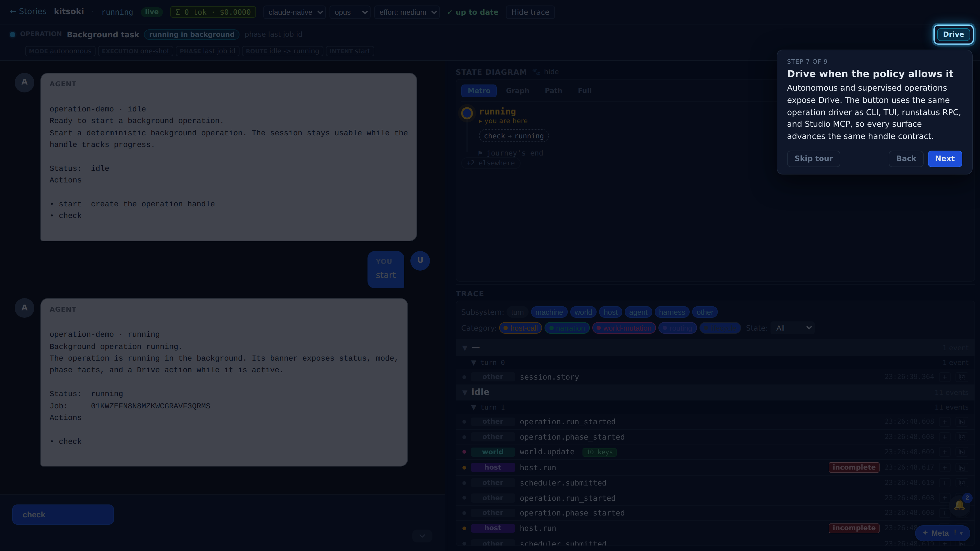Open the notifications bell
Viewport: 980px width, 551px height.
pyautogui.click(x=959, y=505)
